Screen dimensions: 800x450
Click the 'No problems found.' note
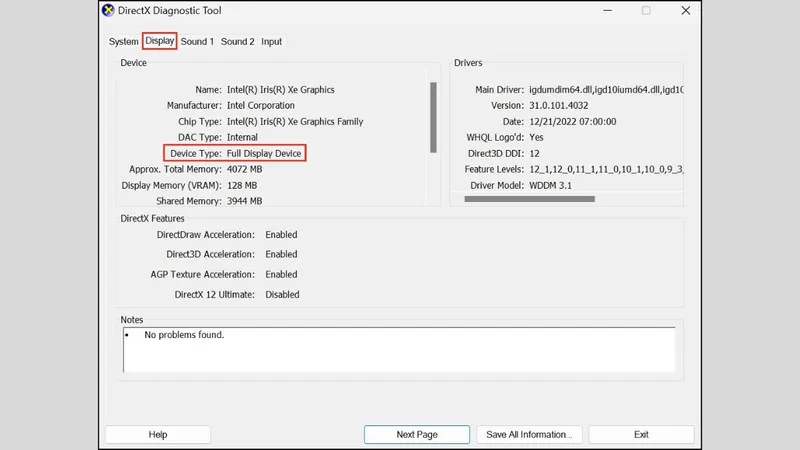pyautogui.click(x=184, y=335)
